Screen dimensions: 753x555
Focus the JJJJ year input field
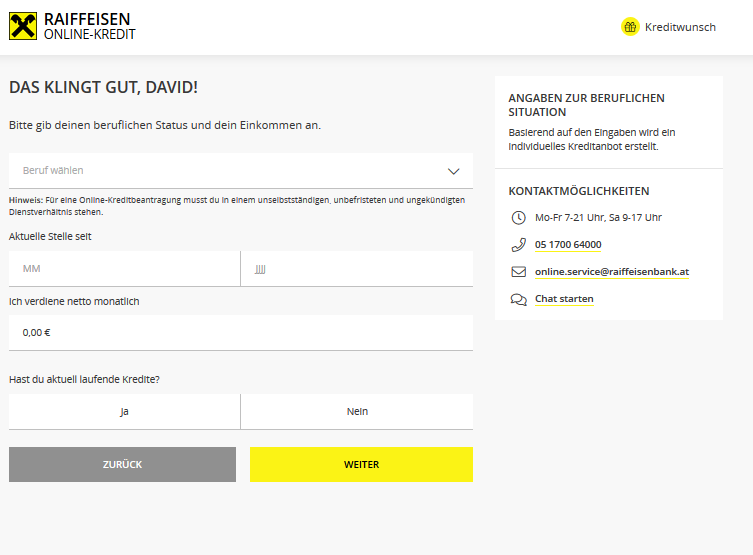[x=357, y=269]
